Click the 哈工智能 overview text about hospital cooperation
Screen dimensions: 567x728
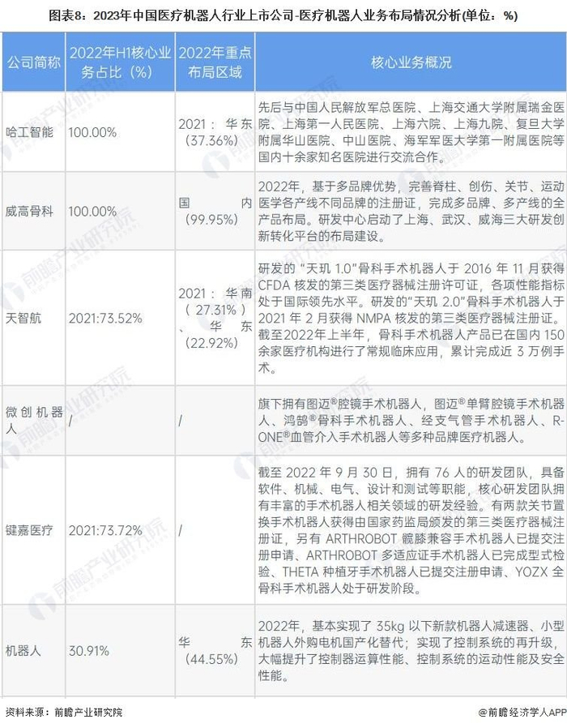point(411,132)
